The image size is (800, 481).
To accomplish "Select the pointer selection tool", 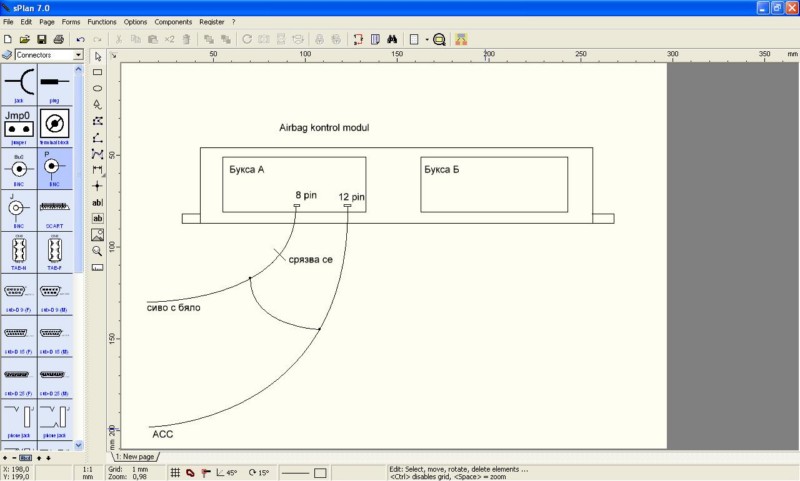I will pyautogui.click(x=97, y=56).
